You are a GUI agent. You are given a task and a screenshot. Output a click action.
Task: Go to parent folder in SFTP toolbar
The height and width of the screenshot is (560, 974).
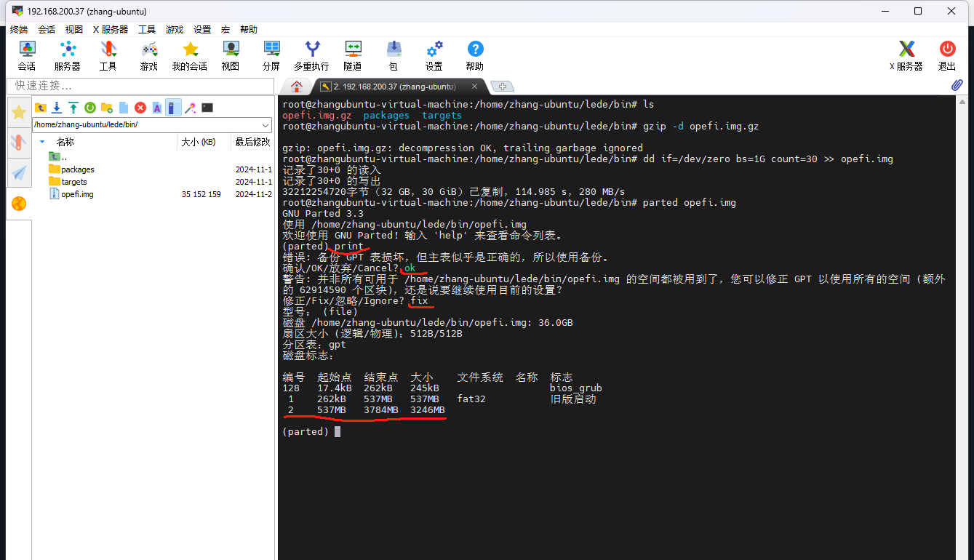[41, 108]
